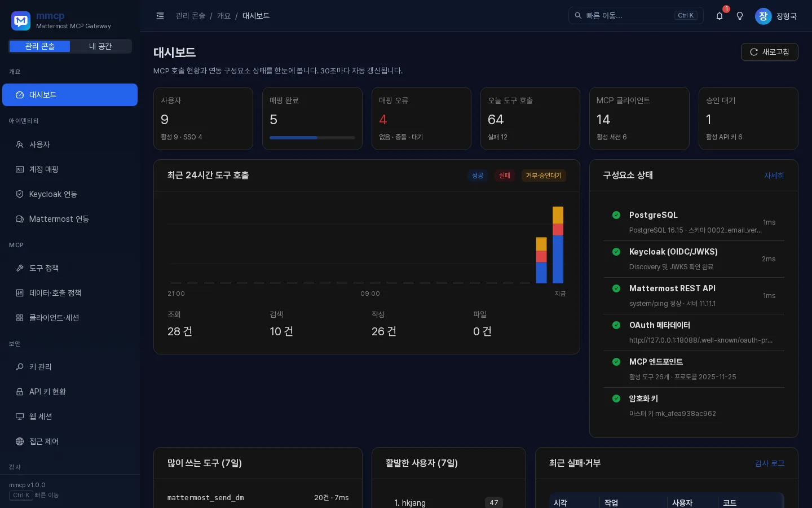
Task: Open the 사용자 stat card
Action: tap(203, 119)
